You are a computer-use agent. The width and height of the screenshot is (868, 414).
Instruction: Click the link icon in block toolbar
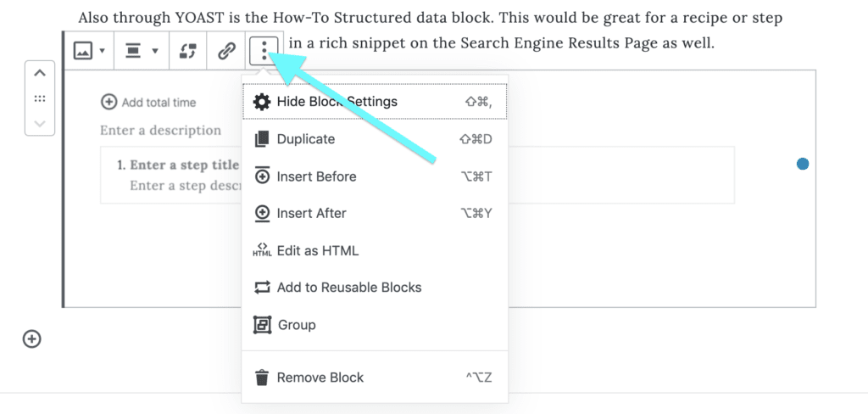point(225,51)
